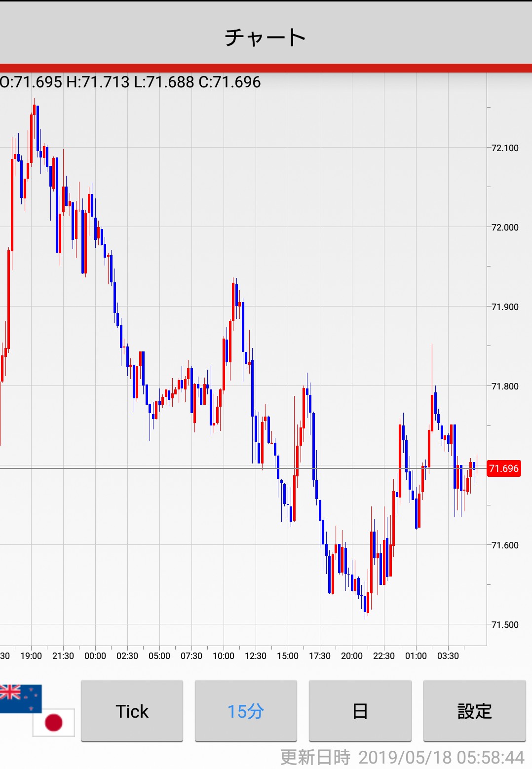This screenshot has height=769, width=532.
Task: Tap the 更新日時 update timestamp
Action: click(x=402, y=757)
